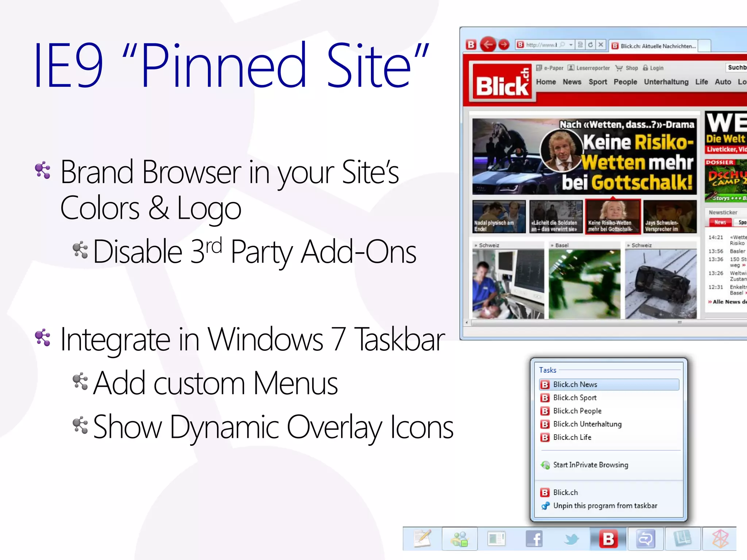Image resolution: width=747 pixels, height=560 pixels.
Task: Open the Blick B site icon home button
Action: (x=471, y=45)
